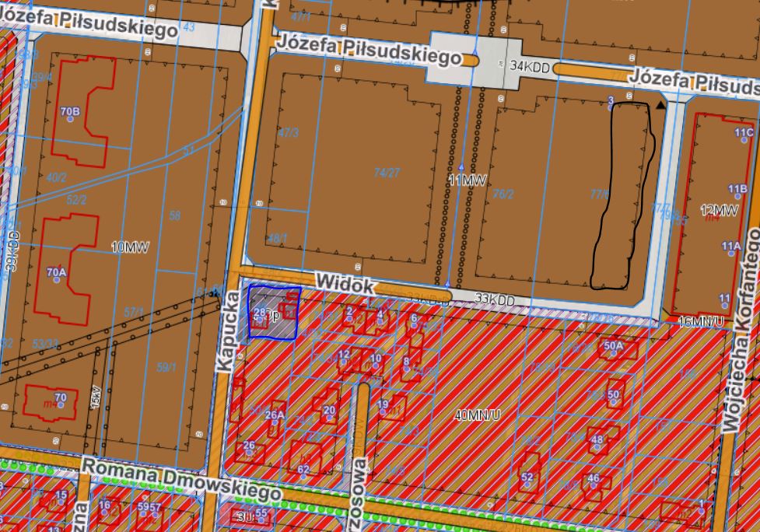Image resolution: width=760 pixels, height=532 pixels.
Task: Select the 11MW zone label
Action: [467, 180]
